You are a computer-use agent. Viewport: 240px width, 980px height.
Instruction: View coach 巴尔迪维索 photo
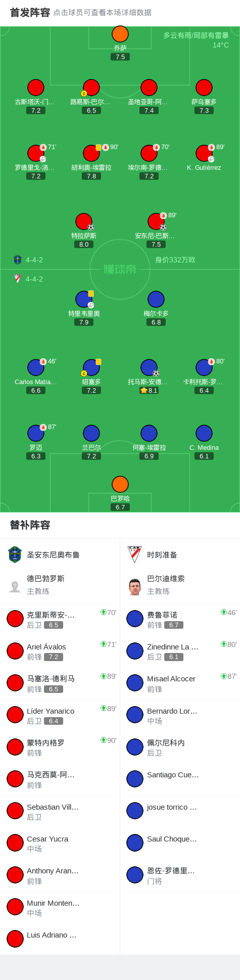(135, 586)
